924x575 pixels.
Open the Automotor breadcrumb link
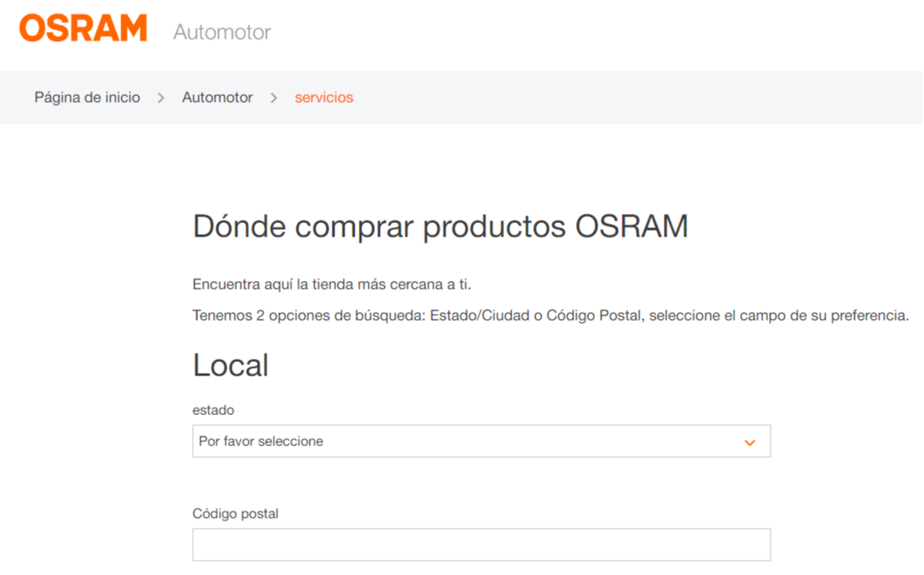pyautogui.click(x=216, y=97)
